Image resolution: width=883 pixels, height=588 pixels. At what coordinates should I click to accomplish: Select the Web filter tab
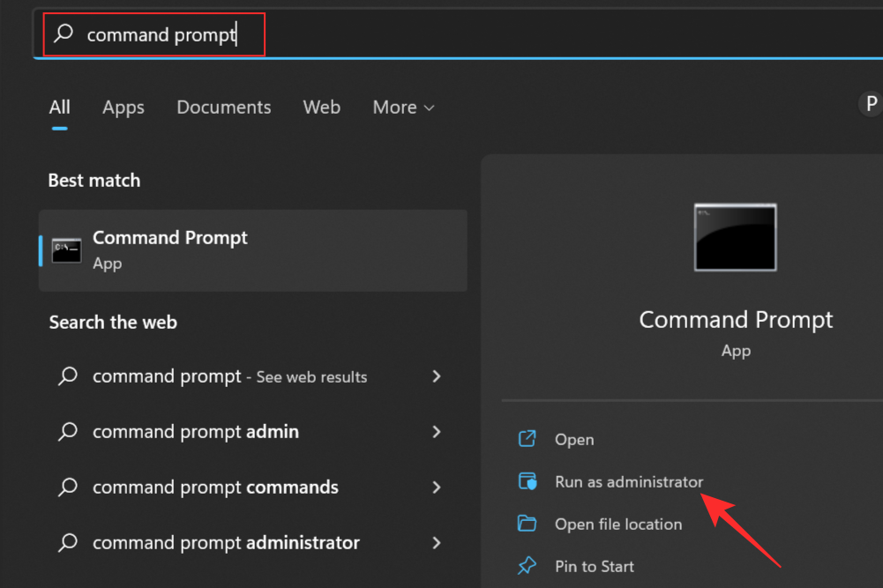(321, 108)
